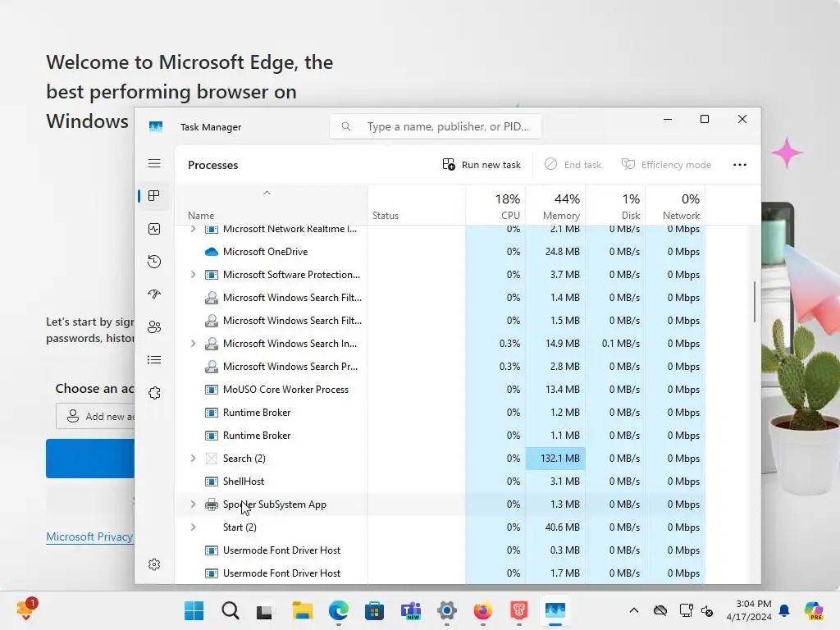Open the Details page icon in sidebar
The height and width of the screenshot is (630, 840).
(154, 359)
